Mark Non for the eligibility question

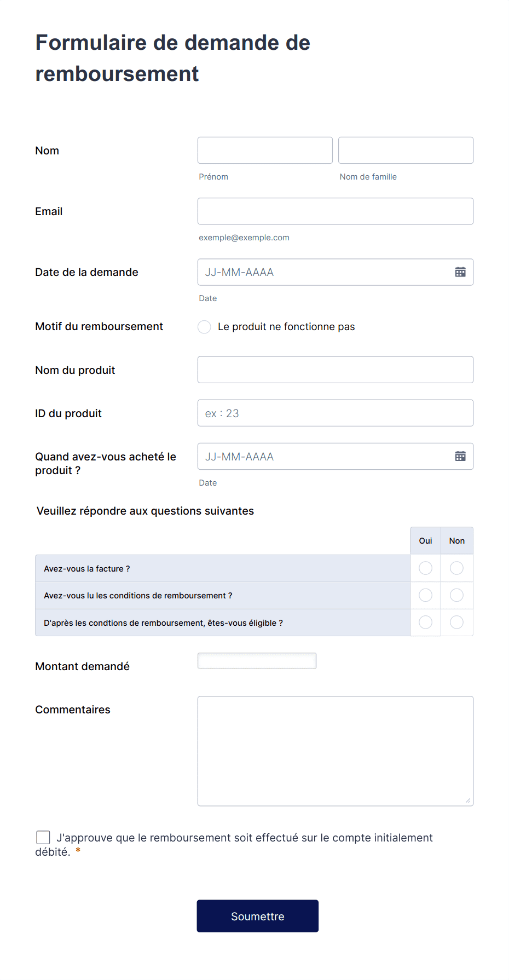[x=456, y=622]
